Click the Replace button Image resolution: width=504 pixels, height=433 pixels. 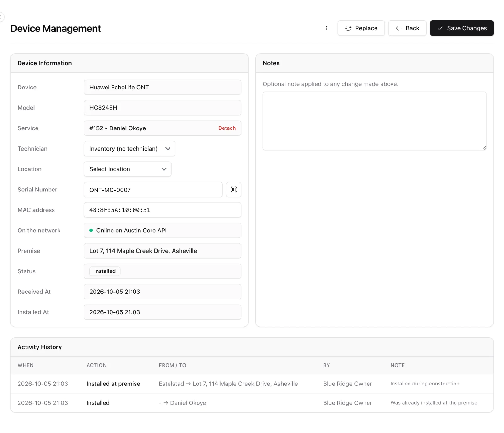pyautogui.click(x=361, y=28)
